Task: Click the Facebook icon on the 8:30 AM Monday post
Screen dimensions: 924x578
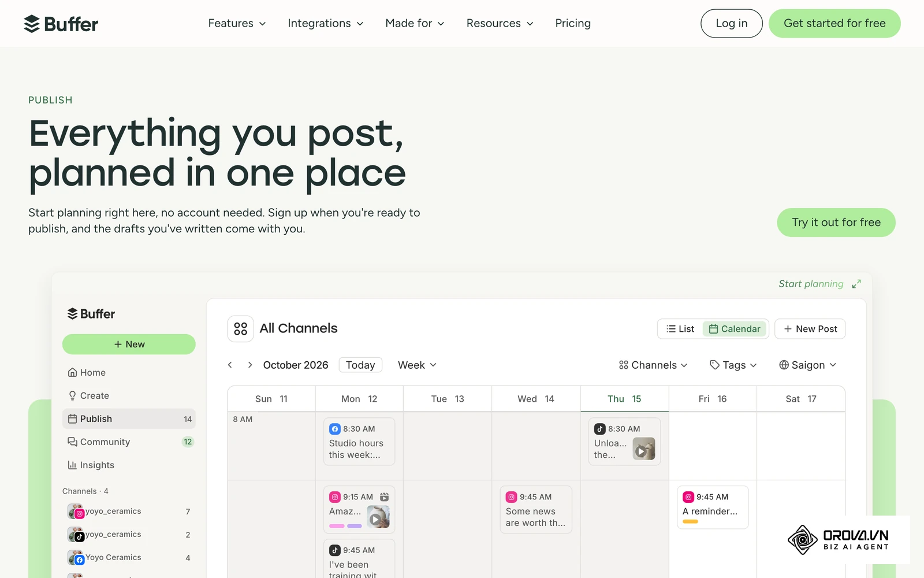Action: pyautogui.click(x=335, y=429)
